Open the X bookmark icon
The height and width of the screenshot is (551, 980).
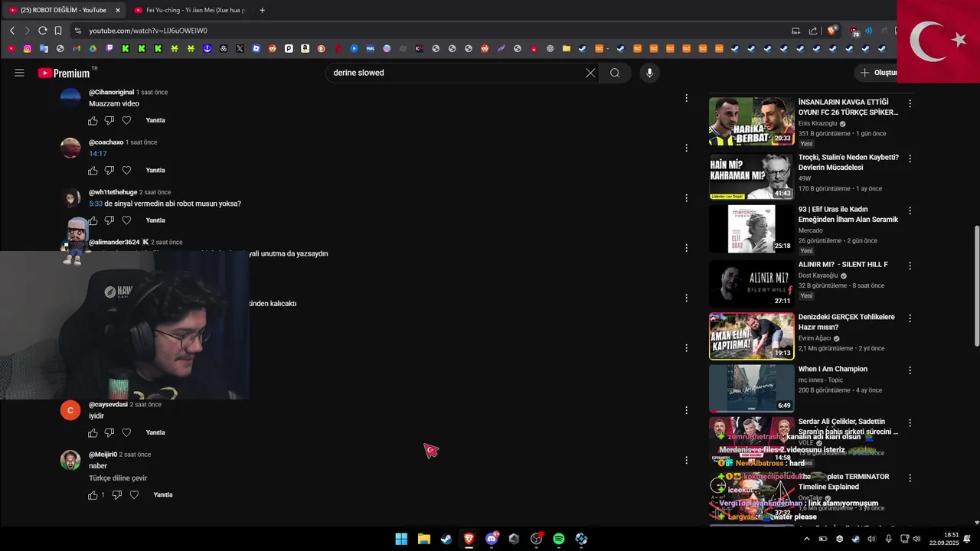240,48
